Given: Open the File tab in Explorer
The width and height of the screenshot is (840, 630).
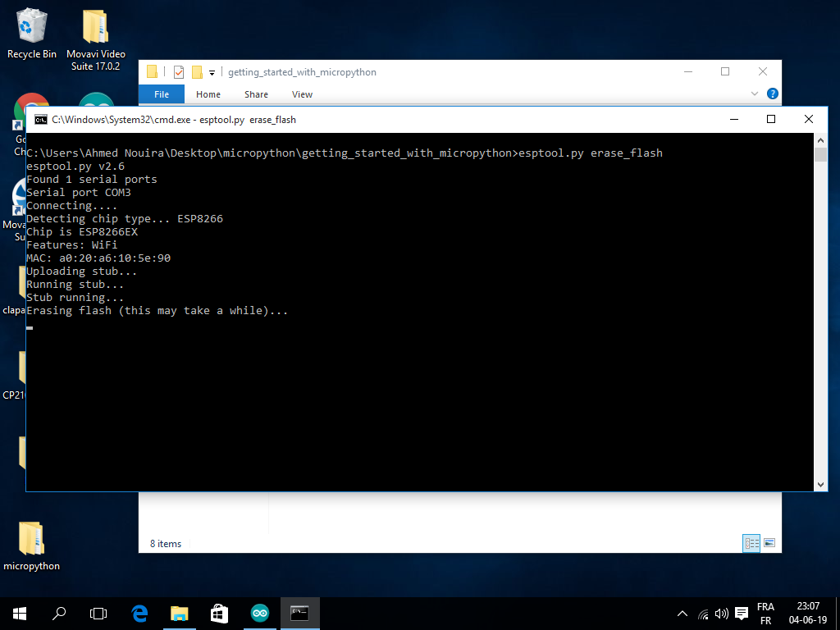Looking at the screenshot, I should click(x=162, y=94).
